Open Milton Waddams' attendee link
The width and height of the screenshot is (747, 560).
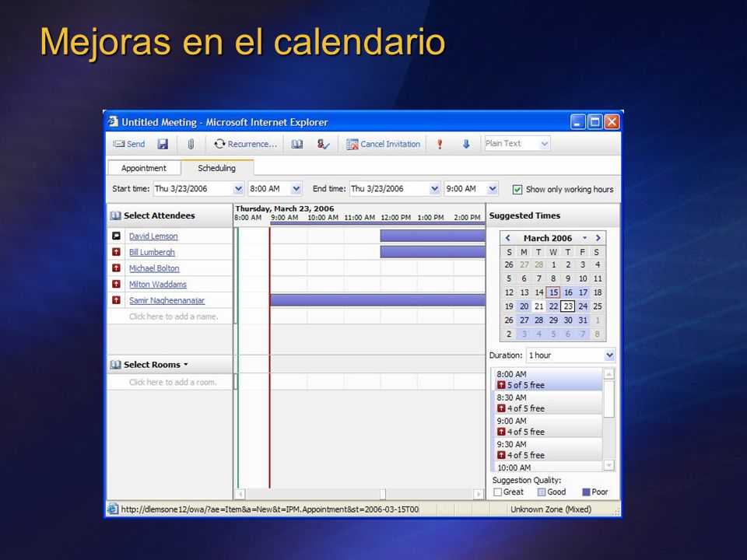click(158, 285)
